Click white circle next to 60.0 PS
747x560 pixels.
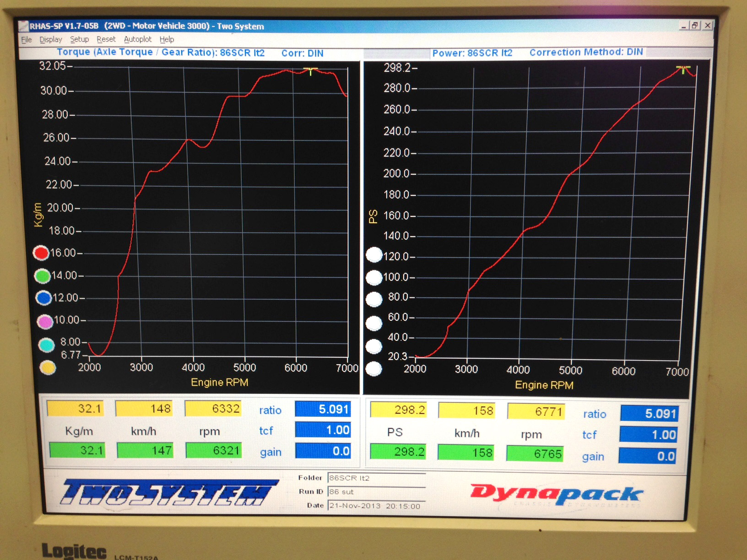(374, 323)
